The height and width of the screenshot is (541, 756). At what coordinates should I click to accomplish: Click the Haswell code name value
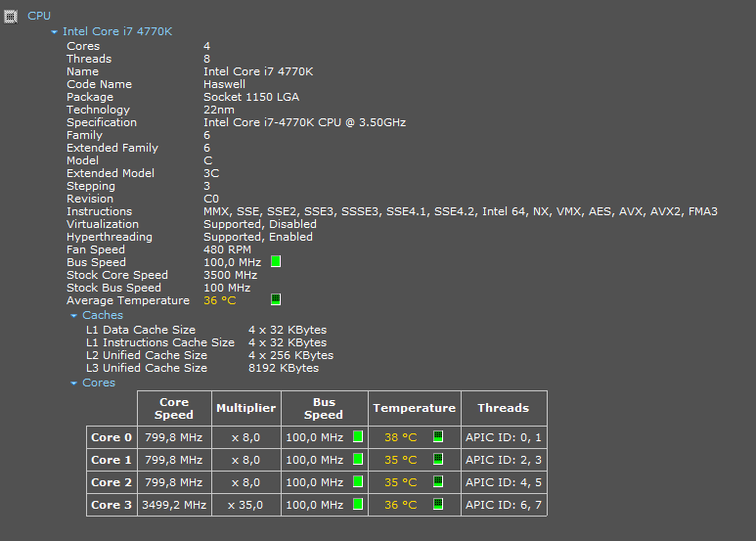[x=224, y=84]
